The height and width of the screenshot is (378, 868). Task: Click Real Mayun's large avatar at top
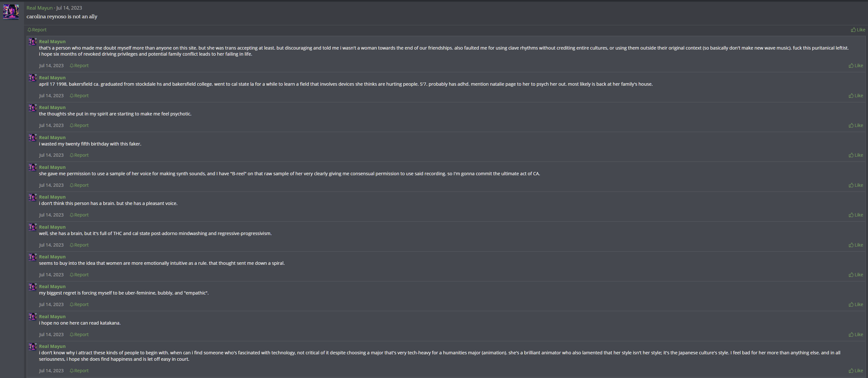point(11,12)
